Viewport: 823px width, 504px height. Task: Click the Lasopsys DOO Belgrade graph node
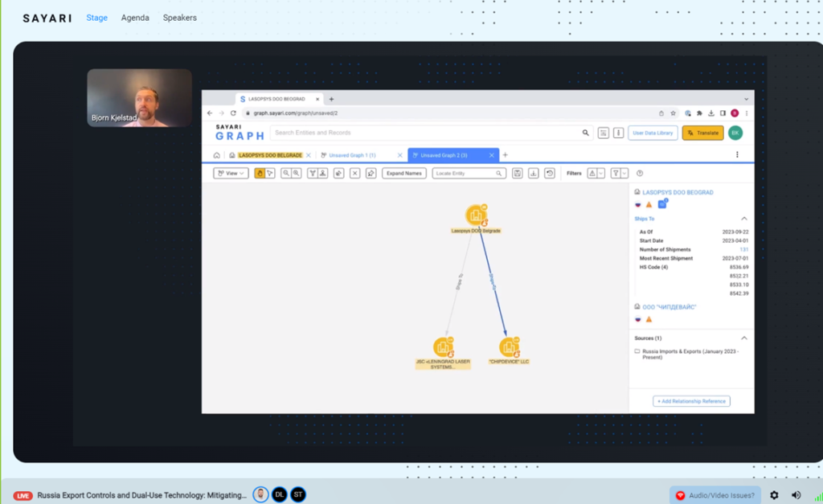476,215
